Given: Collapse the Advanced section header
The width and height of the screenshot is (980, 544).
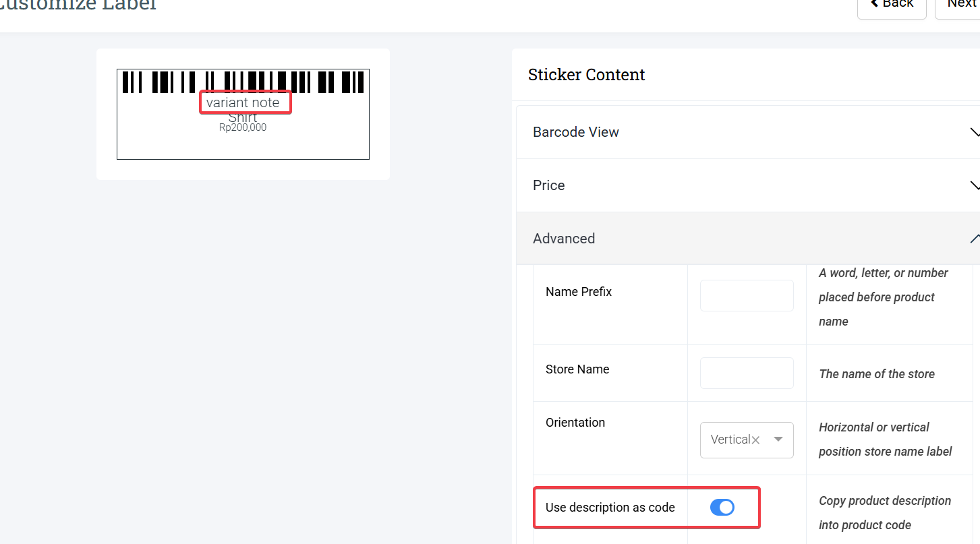Looking at the screenshot, I should tap(564, 239).
